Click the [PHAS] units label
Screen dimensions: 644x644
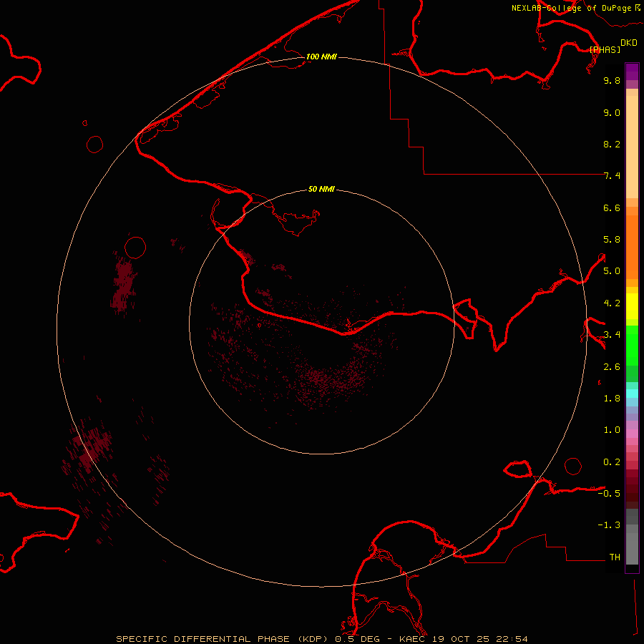[x=605, y=49]
